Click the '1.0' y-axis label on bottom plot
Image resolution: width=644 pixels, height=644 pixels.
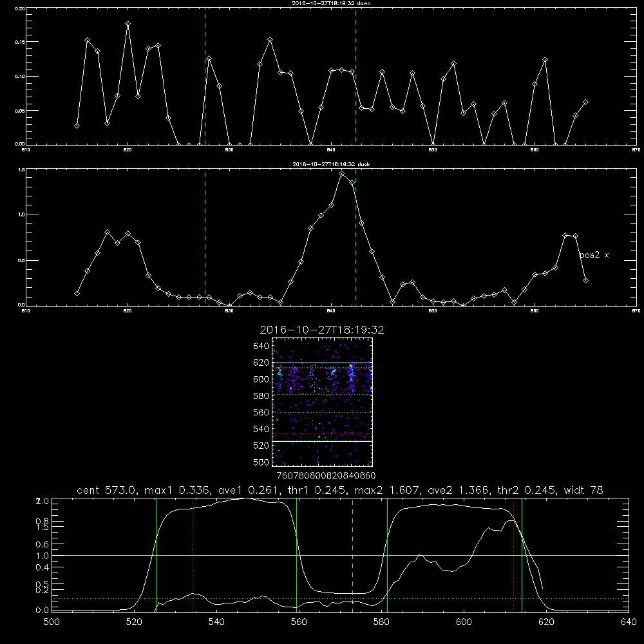[x=43, y=556]
